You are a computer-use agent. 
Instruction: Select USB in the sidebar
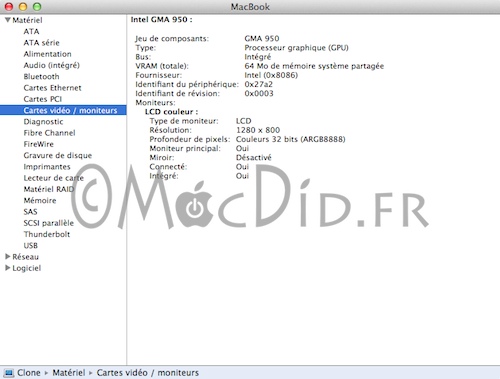[x=30, y=246]
